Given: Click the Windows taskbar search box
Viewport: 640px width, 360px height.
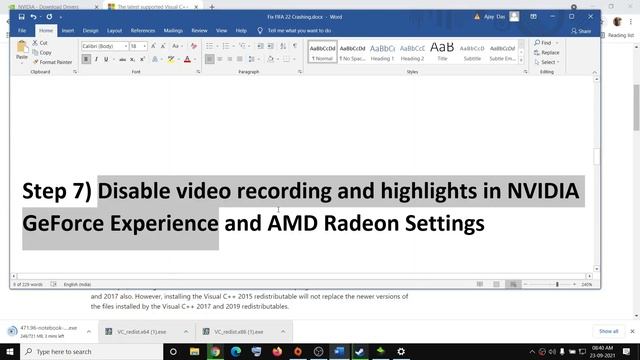Looking at the screenshot, I should point(91,351).
